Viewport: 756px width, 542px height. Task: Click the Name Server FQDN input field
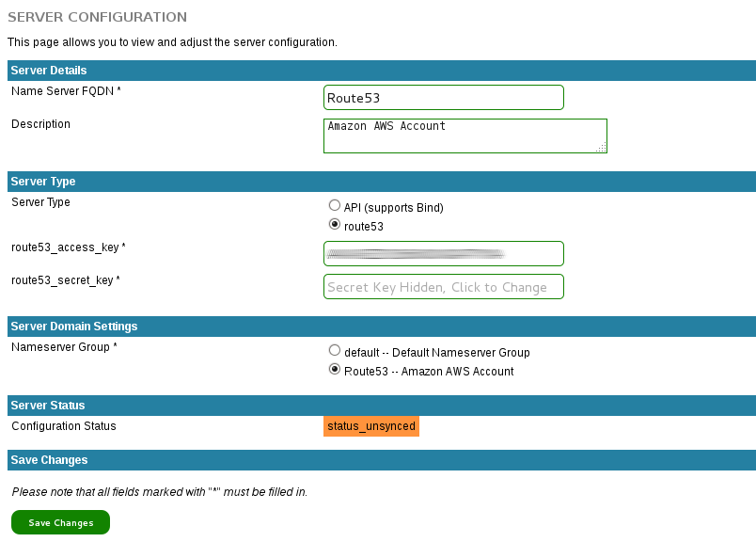point(444,98)
